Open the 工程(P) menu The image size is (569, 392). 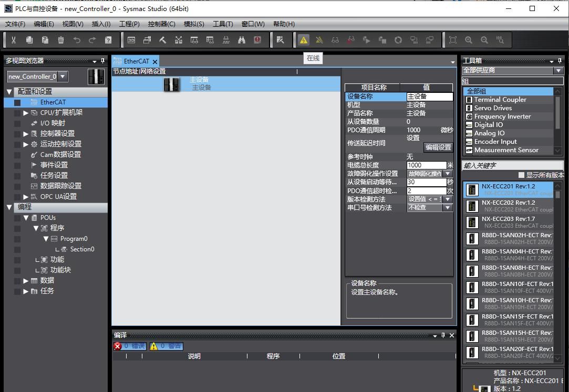tap(129, 24)
